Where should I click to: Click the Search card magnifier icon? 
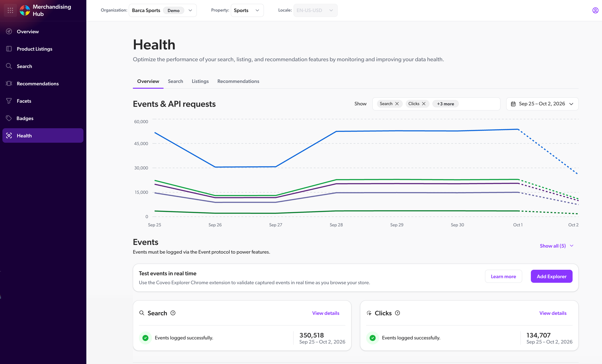142,313
